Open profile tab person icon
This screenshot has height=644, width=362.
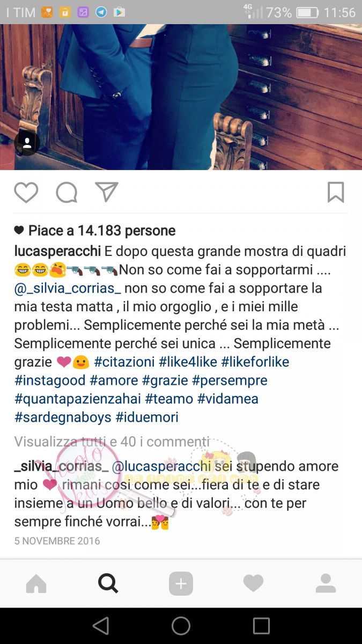point(326,583)
